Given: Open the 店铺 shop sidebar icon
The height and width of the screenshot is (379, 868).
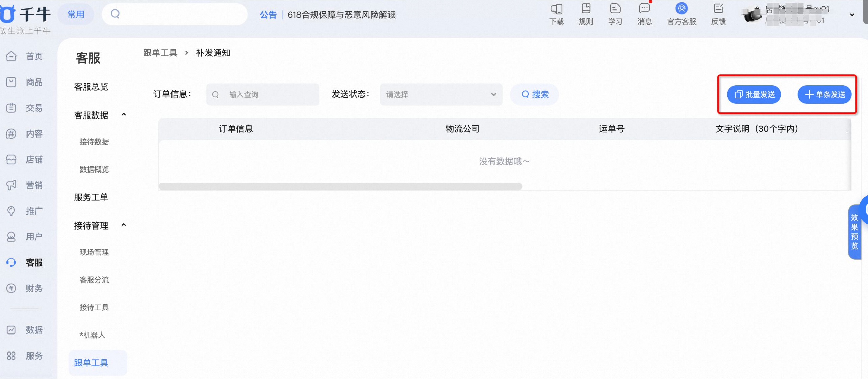Looking at the screenshot, I should [x=11, y=159].
